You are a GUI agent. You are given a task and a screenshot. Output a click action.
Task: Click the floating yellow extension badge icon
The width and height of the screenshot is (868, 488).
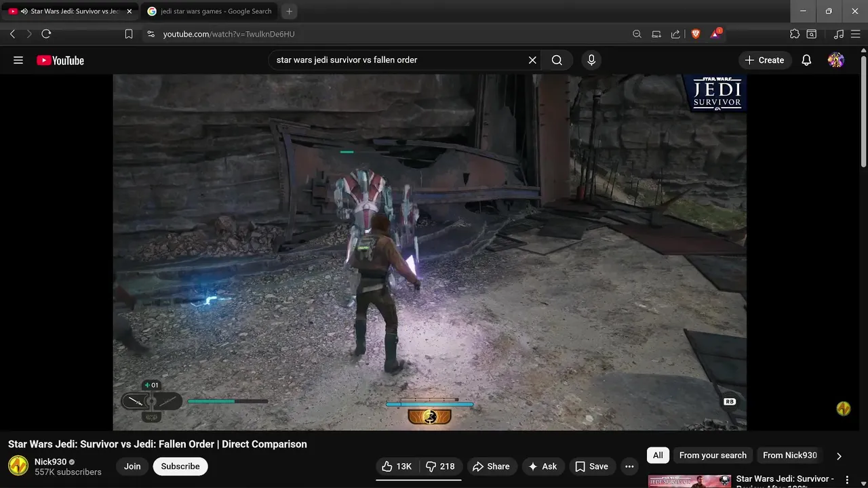843,409
